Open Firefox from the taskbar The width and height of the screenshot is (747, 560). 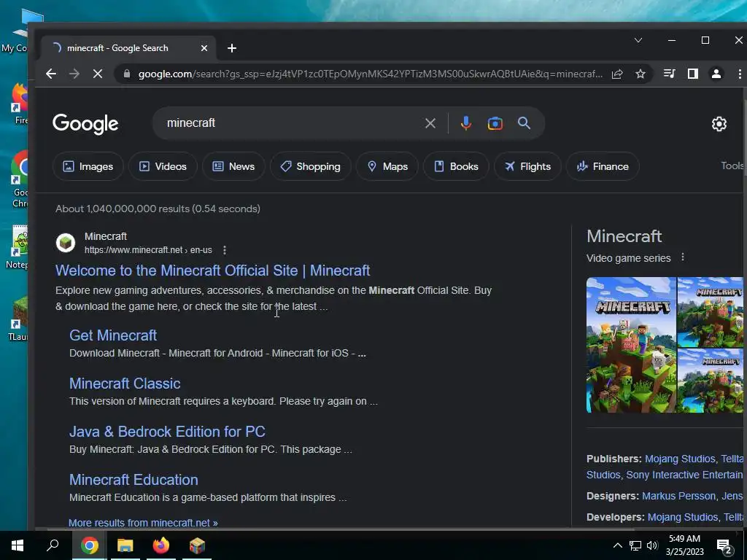coord(161,545)
